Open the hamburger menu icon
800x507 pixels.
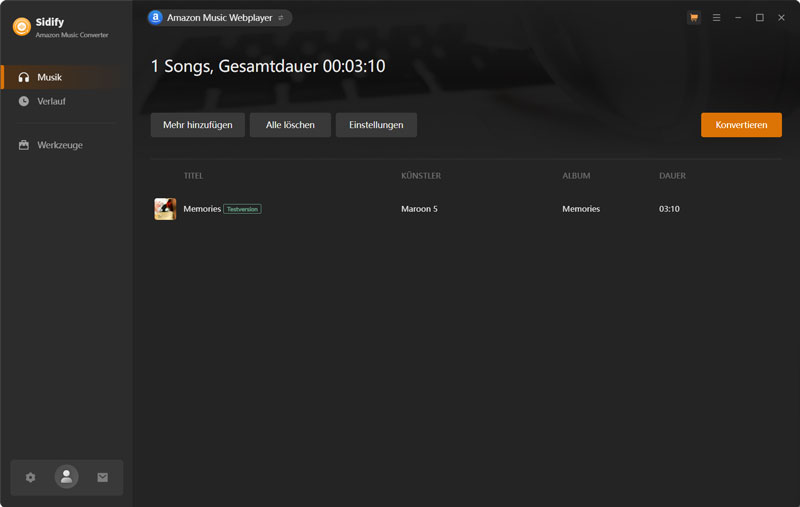point(716,17)
